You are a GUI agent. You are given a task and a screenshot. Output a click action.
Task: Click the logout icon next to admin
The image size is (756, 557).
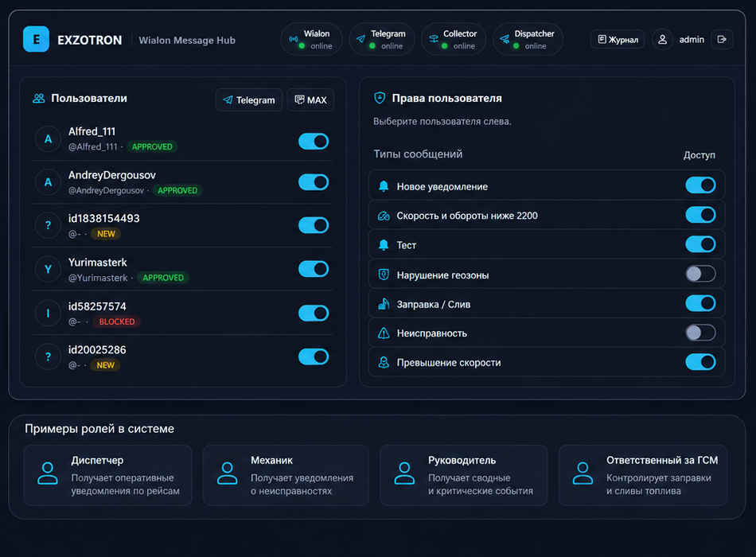click(722, 40)
